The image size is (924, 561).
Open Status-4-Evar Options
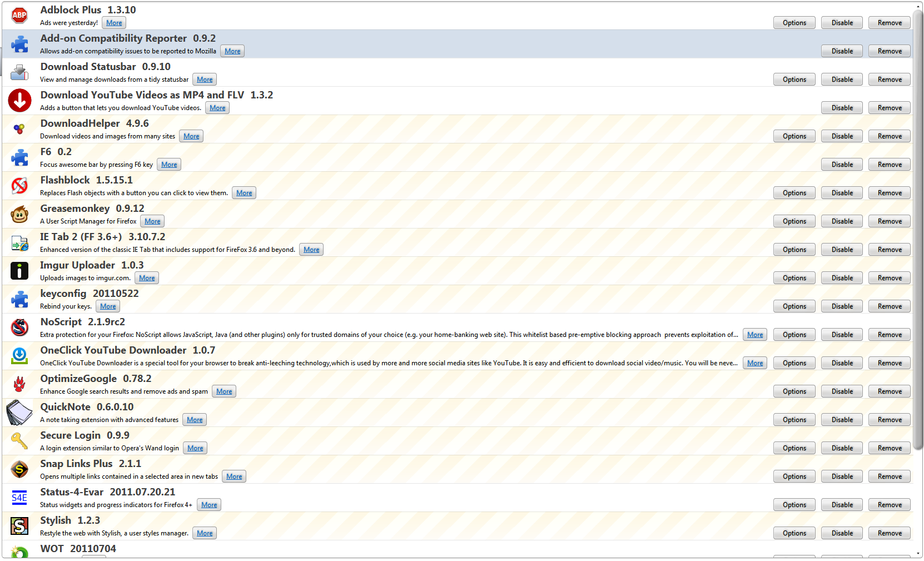coord(794,505)
